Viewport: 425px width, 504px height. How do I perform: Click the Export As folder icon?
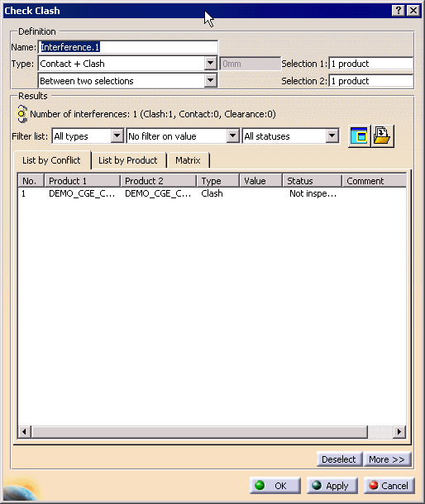click(382, 136)
